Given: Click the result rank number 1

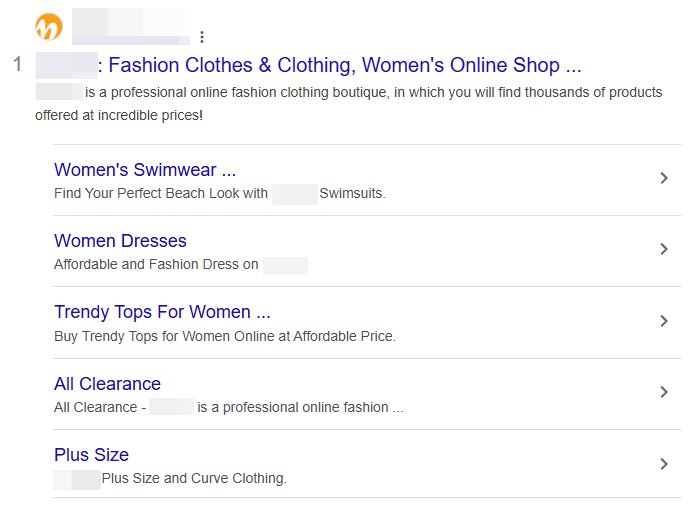Looking at the screenshot, I should (x=17, y=66).
